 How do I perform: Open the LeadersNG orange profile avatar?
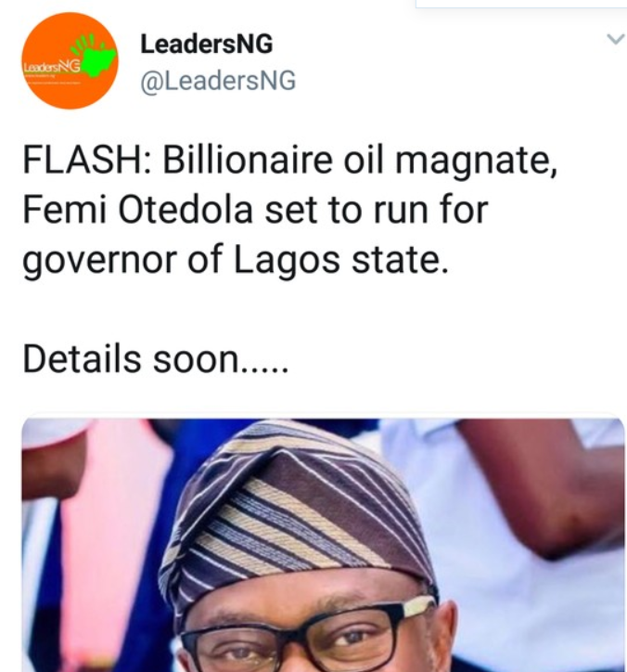(70, 60)
